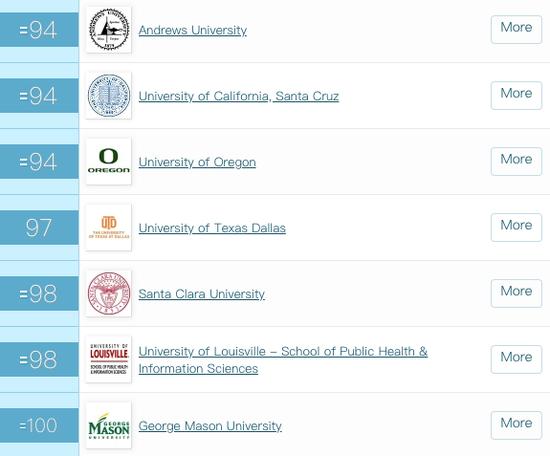Click the Santa Clara University red seal
This screenshot has height=456, width=550.
[x=109, y=293]
